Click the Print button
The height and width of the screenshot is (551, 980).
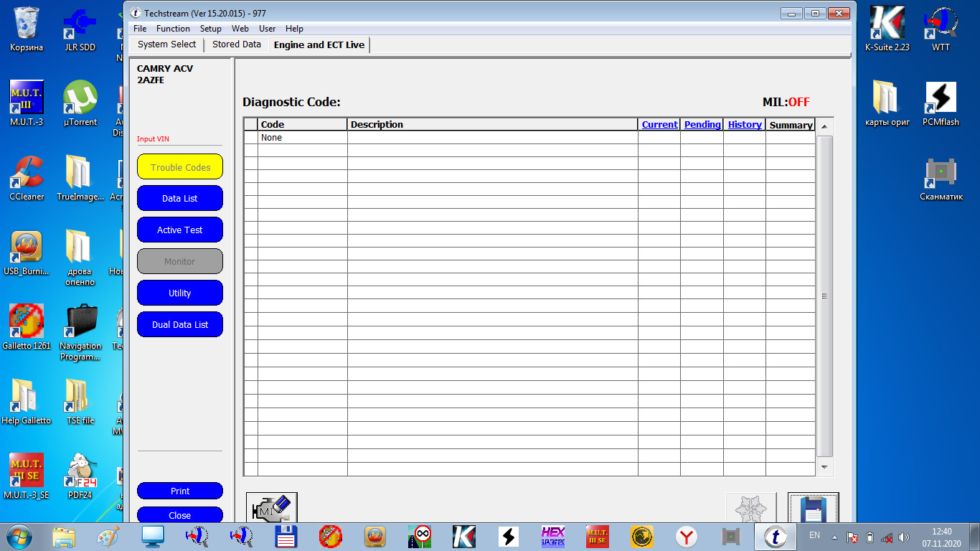(180, 491)
